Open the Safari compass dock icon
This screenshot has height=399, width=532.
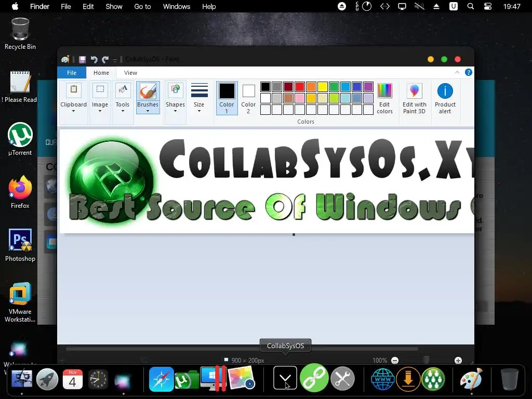161,379
